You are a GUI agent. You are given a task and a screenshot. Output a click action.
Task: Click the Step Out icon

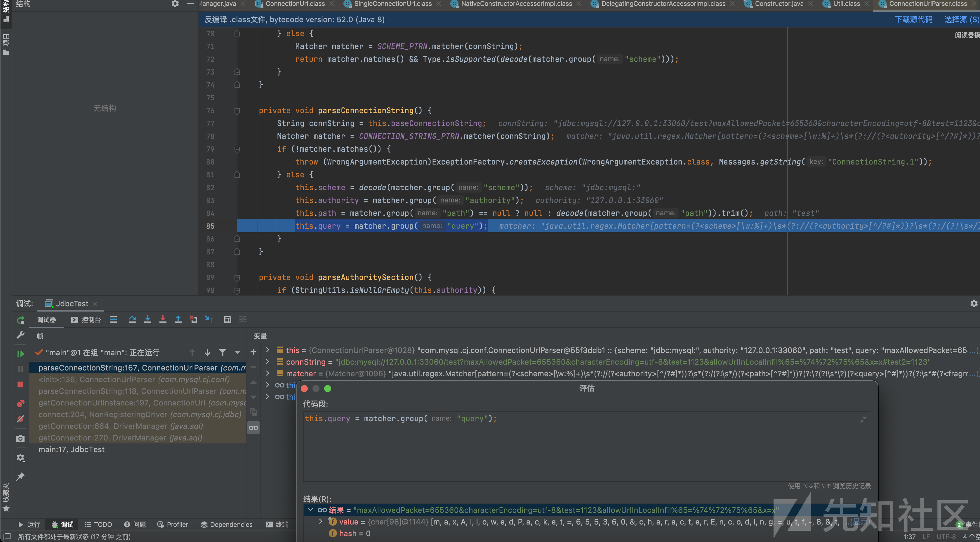pyautogui.click(x=178, y=319)
